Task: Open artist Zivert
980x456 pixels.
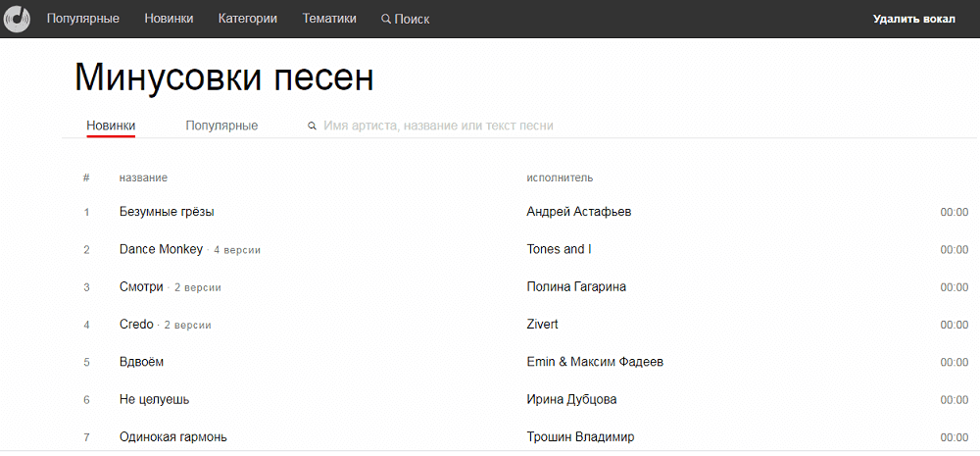Action: 542,325
